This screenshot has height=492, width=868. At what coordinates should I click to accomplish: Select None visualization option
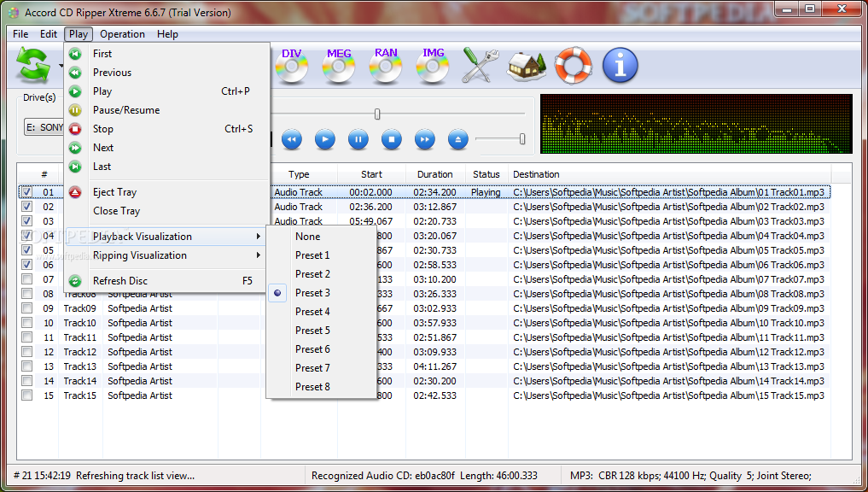(321, 237)
